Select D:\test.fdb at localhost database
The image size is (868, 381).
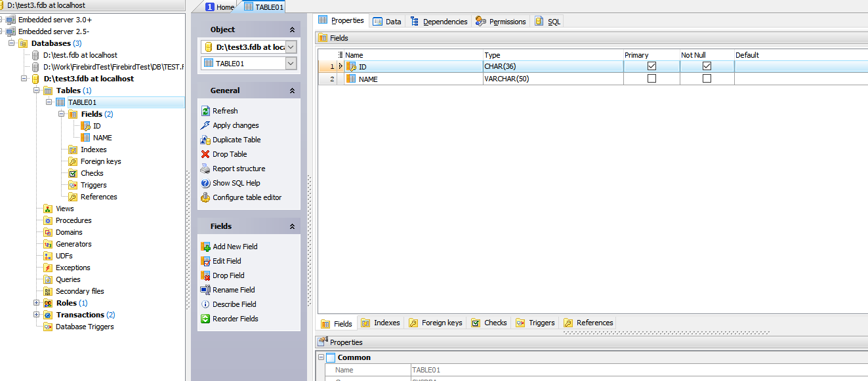(80, 55)
